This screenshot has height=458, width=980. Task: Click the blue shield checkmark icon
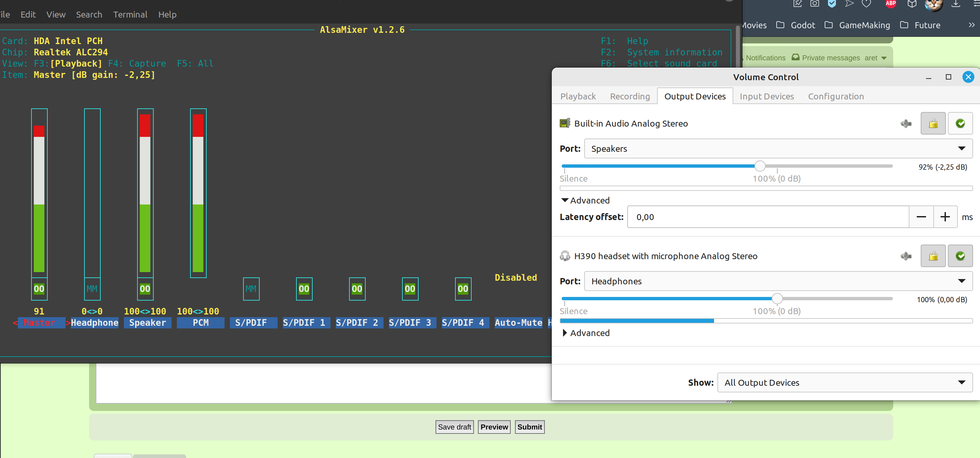click(x=832, y=4)
